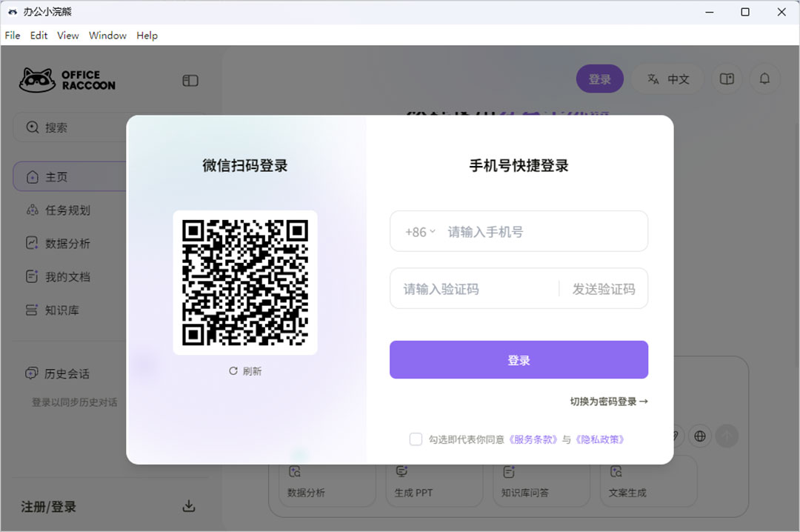
Task: Collapse the sidebar with the panel icon
Action: (x=190, y=80)
